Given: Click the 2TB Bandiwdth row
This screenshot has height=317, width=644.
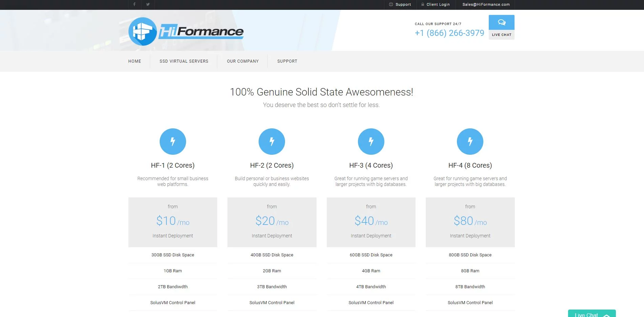Looking at the screenshot, I should [173, 287].
